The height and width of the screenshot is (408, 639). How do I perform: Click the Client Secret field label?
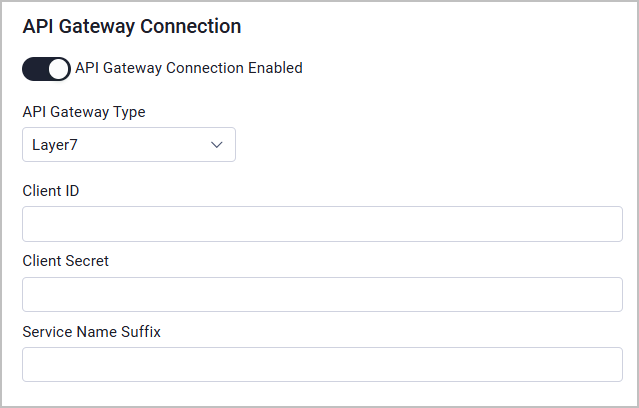(66, 261)
